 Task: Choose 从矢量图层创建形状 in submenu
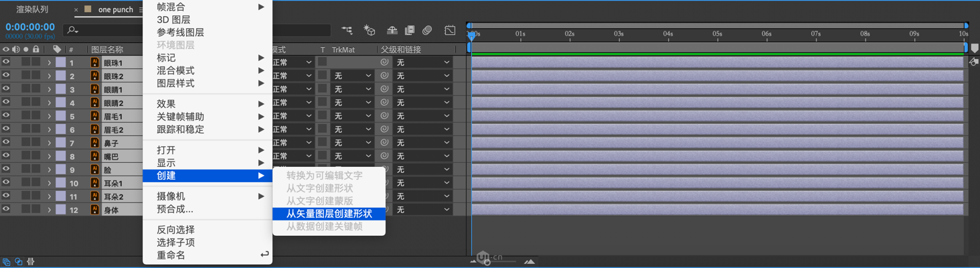[x=329, y=214]
